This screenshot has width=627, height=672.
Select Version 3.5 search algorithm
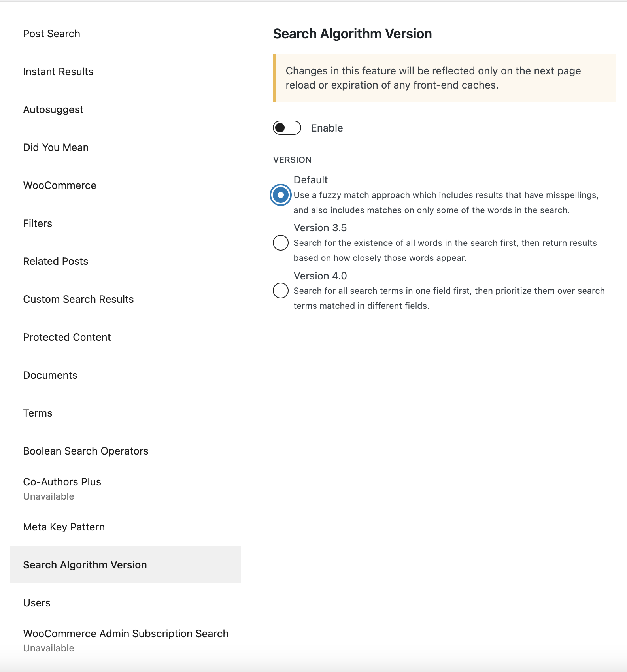(281, 243)
